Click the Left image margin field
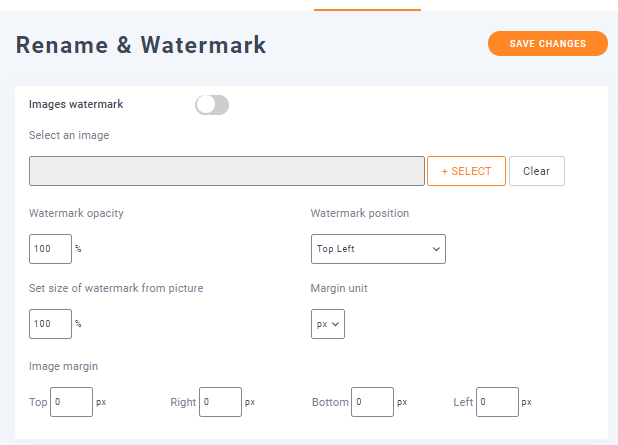Screen dimensions: 618x445 (x=497, y=402)
